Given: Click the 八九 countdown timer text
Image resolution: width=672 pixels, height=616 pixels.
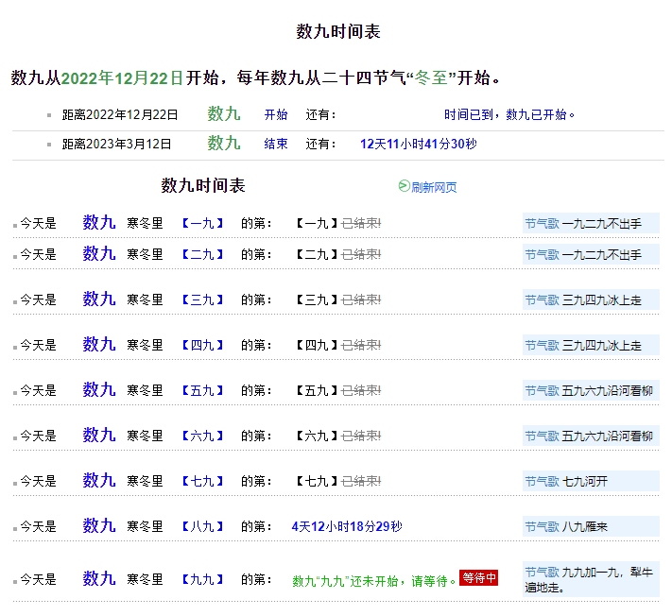Looking at the screenshot, I should pos(347,526).
